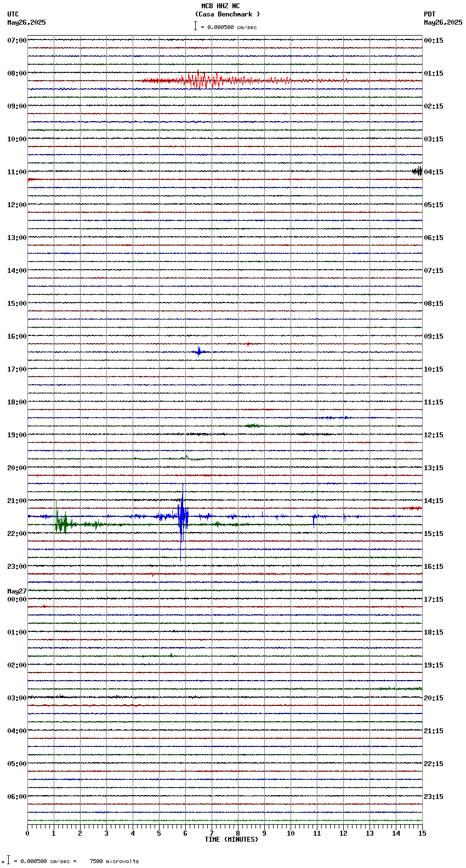
Task: Click the 06:00 UTC row label
Action: pos(17,797)
